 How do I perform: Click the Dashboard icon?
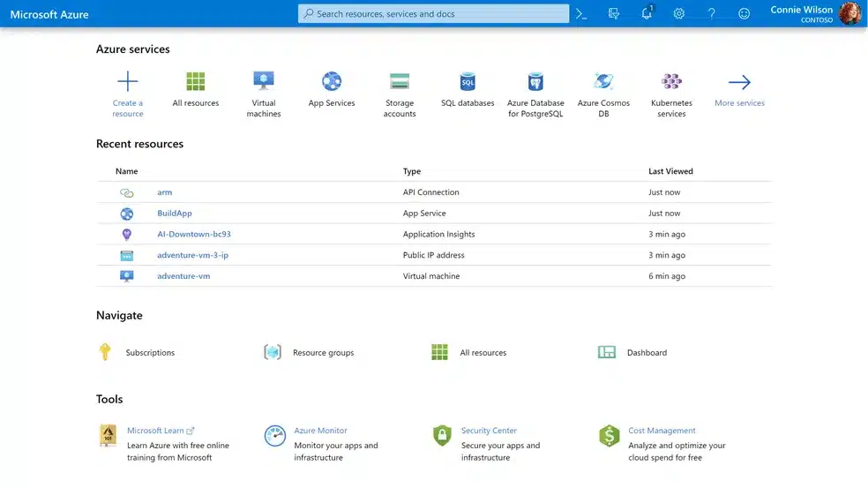click(607, 352)
